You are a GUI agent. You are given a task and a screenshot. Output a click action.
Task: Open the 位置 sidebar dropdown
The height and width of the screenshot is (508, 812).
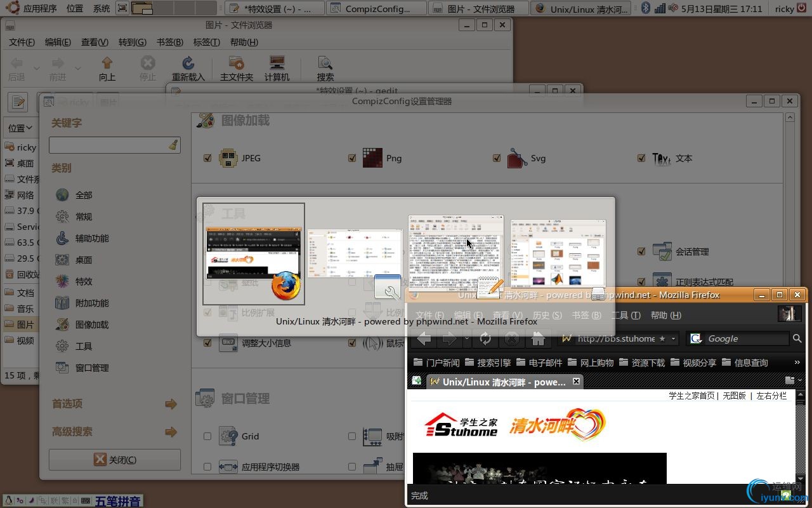(20, 128)
